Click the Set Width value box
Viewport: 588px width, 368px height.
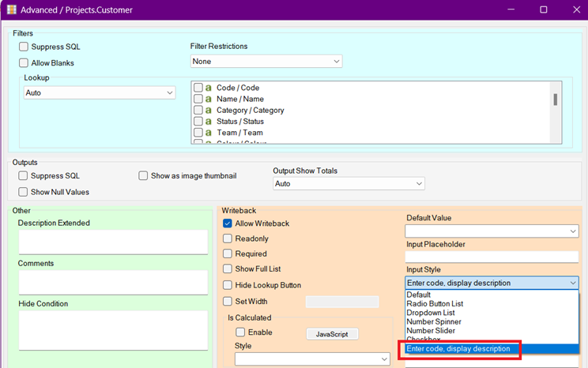[342, 302]
